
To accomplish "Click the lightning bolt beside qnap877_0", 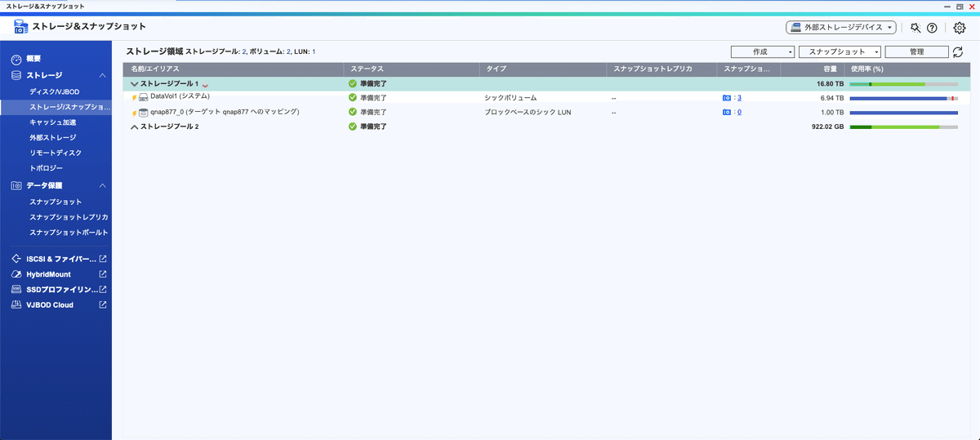I will 135,113.
